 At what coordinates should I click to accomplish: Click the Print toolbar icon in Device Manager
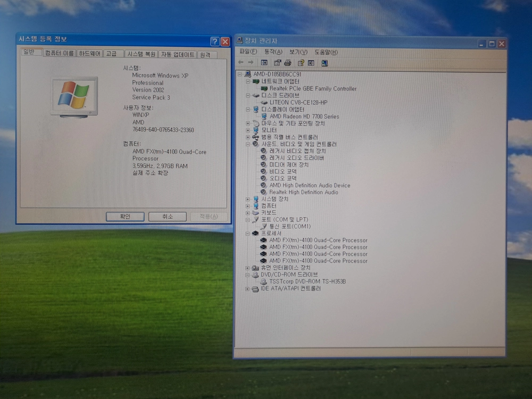click(287, 63)
